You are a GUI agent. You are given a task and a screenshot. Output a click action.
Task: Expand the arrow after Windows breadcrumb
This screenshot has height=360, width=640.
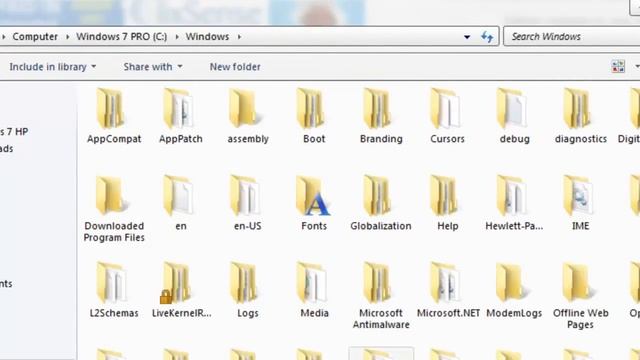239,37
